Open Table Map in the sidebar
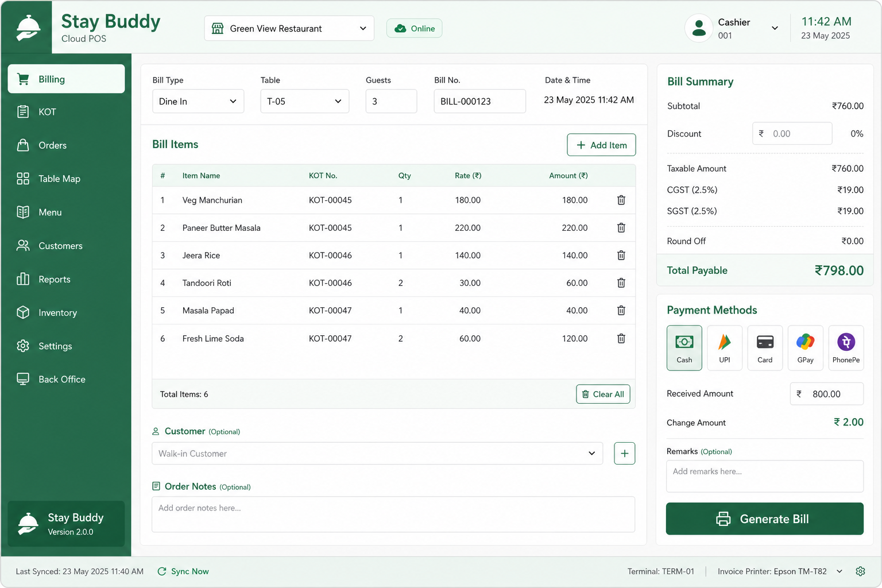The width and height of the screenshot is (882, 588). [66, 179]
